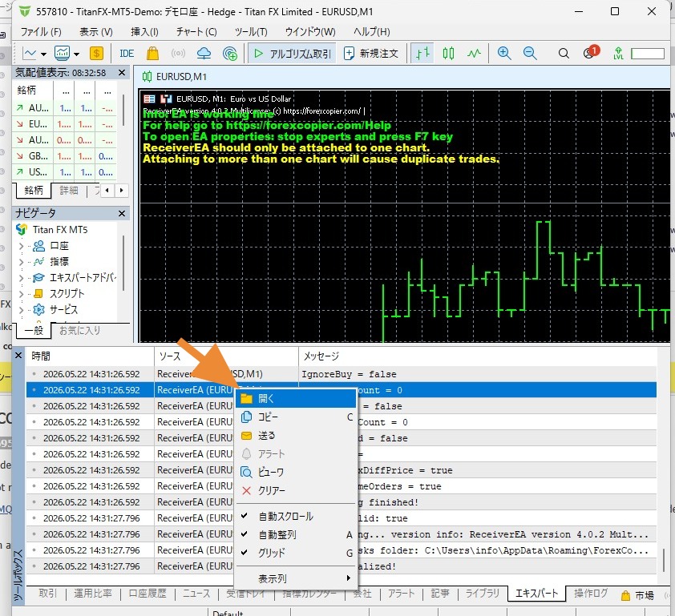Select the Symbols (銘柄) tab in Market Watch
Image resolution: width=675 pixels, height=616 pixels.
pos(33,191)
